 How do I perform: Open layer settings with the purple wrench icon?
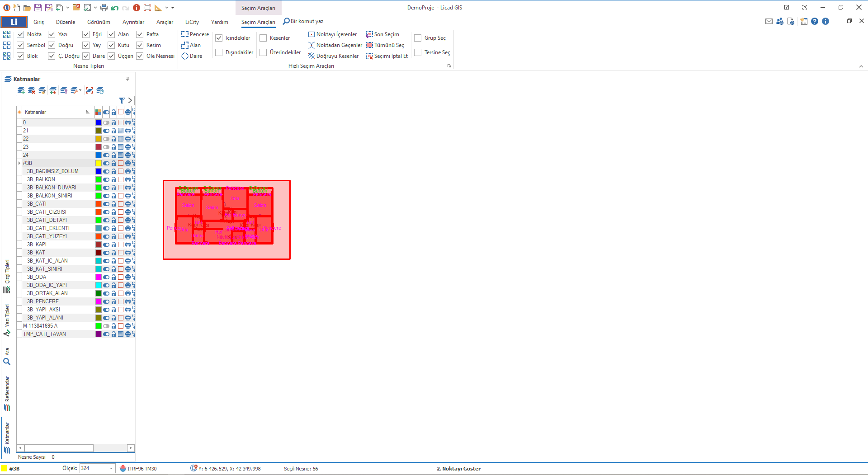pyautogui.click(x=64, y=90)
